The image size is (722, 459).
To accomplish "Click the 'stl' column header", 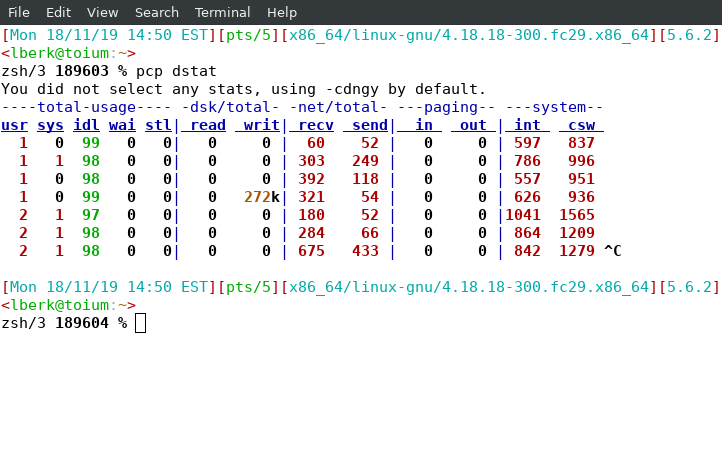I will point(158,125).
